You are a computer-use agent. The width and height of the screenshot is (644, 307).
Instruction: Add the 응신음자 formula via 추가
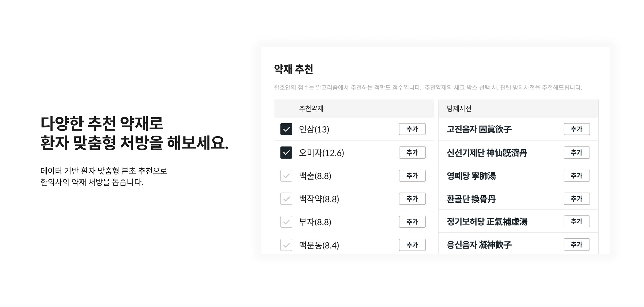click(577, 245)
